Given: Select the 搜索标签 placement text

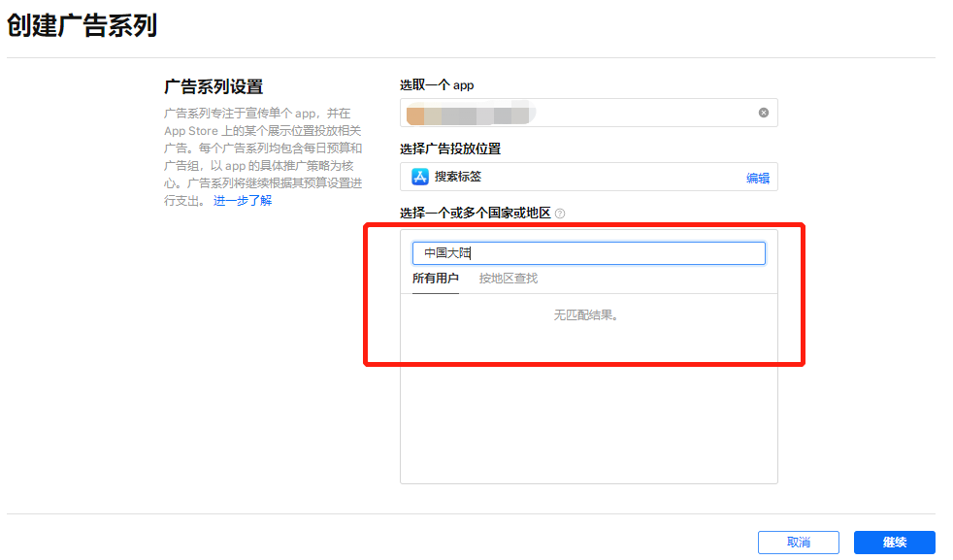Looking at the screenshot, I should (458, 177).
